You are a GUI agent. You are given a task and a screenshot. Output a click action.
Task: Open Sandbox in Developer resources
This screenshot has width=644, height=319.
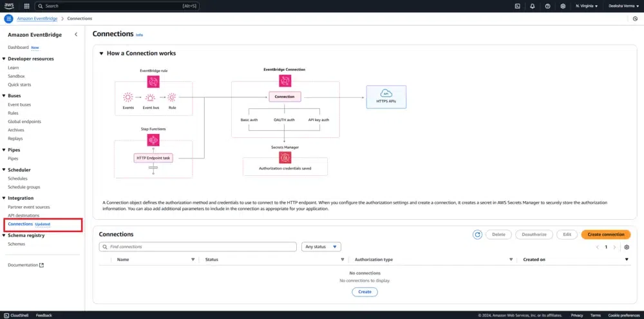coord(17,76)
